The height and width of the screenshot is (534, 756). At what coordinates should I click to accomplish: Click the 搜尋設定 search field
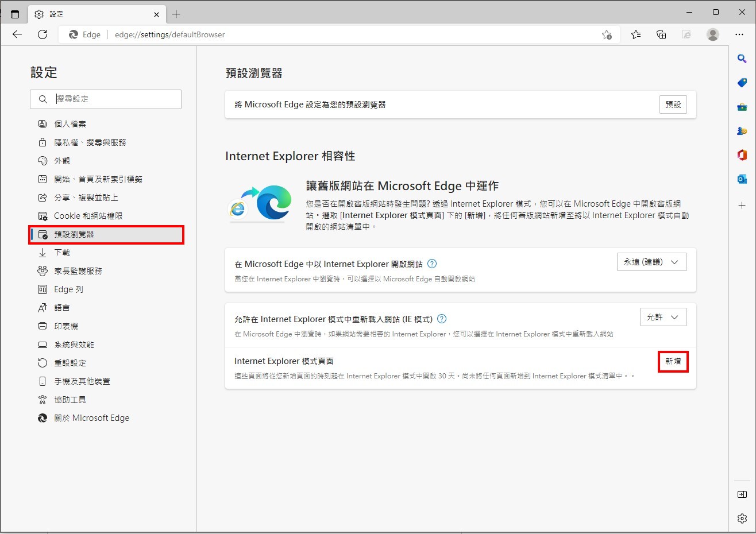point(106,99)
